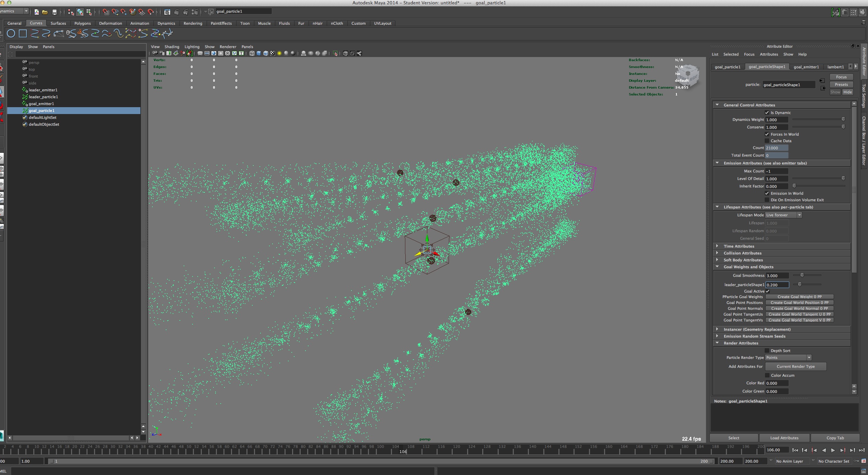Open the Lifespan Mode dropdown
This screenshot has height=475, width=868.
click(x=783, y=215)
